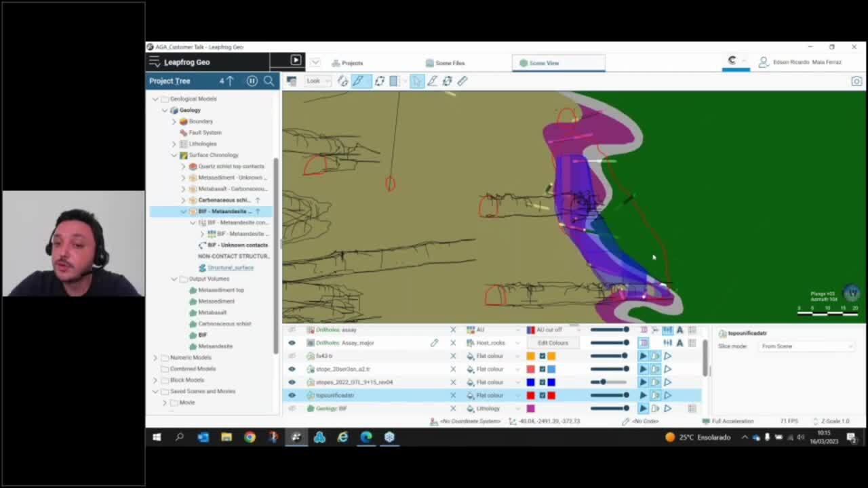Click the legend icon on Geology BIF row
The height and width of the screenshot is (488, 868).
point(692,409)
